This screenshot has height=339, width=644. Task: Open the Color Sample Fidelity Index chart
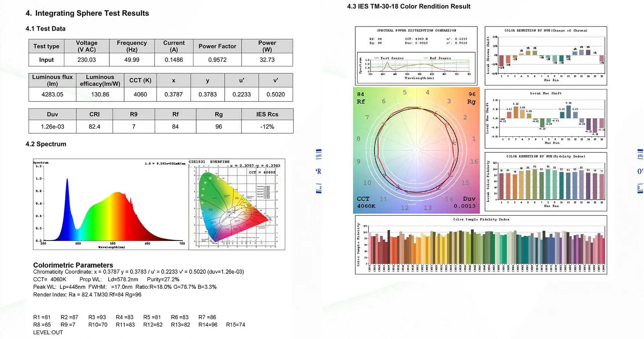point(481,245)
